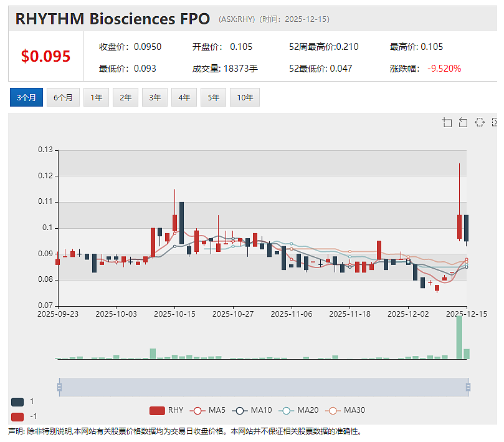The height and width of the screenshot is (442, 504).
Task: Click the 收盘价: 0.0950 value
Action: click(x=130, y=47)
